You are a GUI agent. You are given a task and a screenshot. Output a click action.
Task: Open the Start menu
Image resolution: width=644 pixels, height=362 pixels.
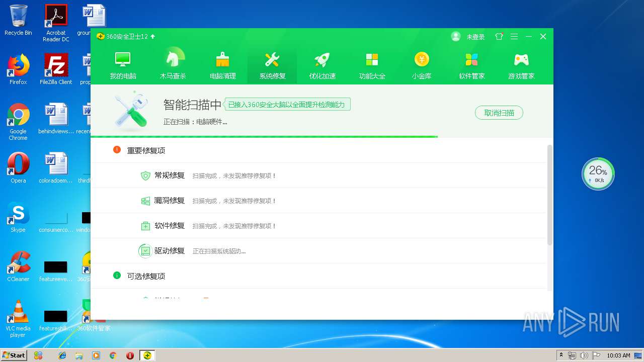[x=14, y=355]
